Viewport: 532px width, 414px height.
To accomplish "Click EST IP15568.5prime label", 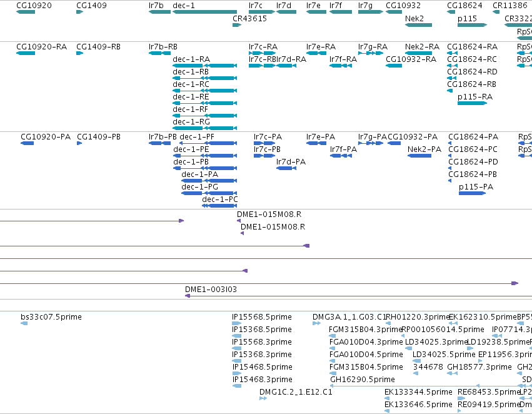I will 262,317.
